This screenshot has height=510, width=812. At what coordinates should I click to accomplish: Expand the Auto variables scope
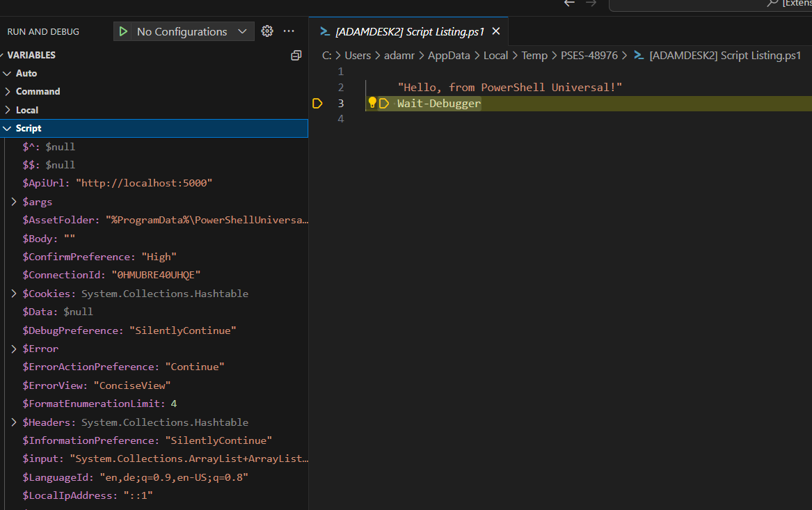point(26,73)
